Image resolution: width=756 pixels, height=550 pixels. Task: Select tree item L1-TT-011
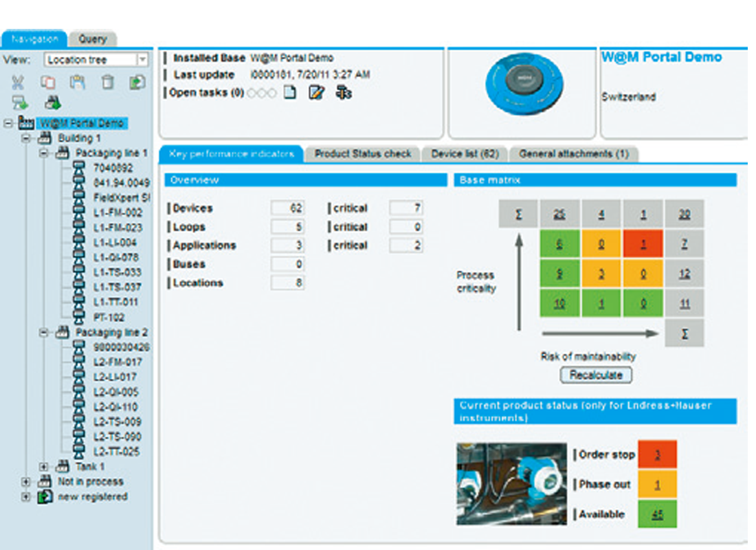coord(115,302)
